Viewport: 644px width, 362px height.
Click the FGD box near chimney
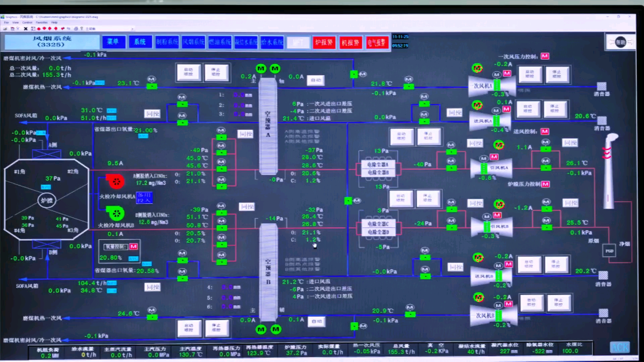click(609, 251)
